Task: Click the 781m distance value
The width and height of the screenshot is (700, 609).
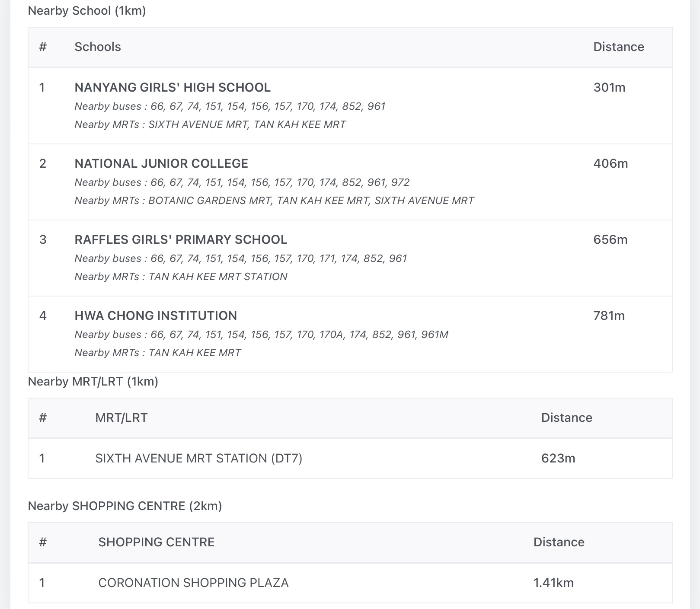Action: point(609,316)
